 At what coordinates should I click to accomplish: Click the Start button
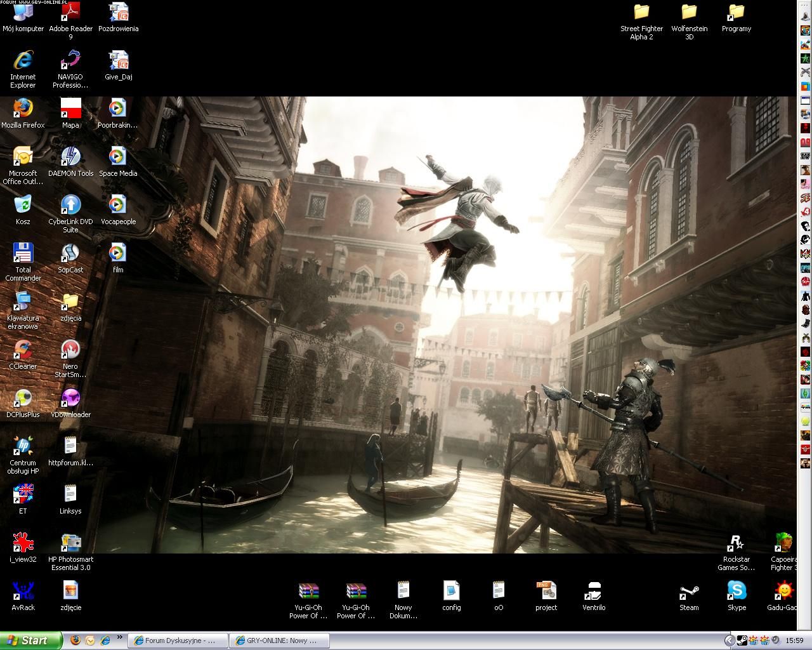[30, 640]
